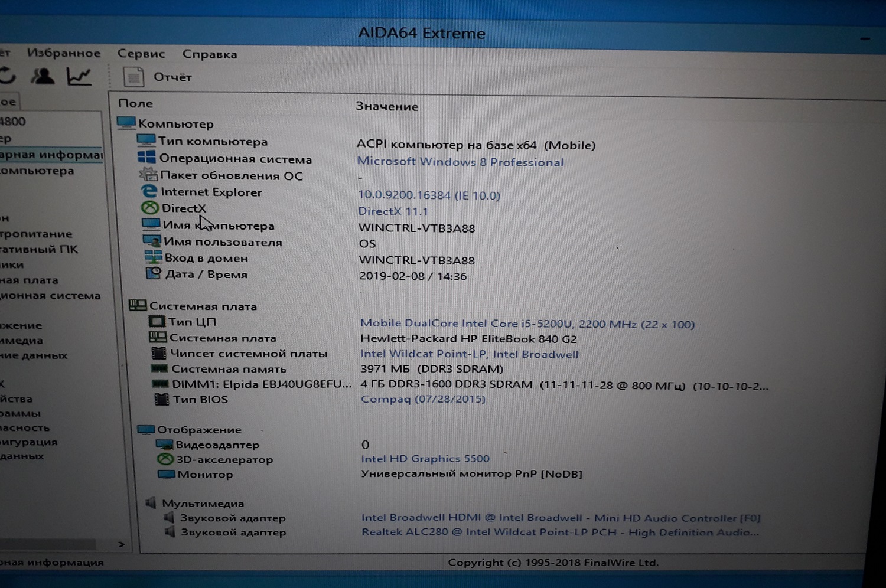
Task: Open the Справка menu
Action: coord(210,54)
